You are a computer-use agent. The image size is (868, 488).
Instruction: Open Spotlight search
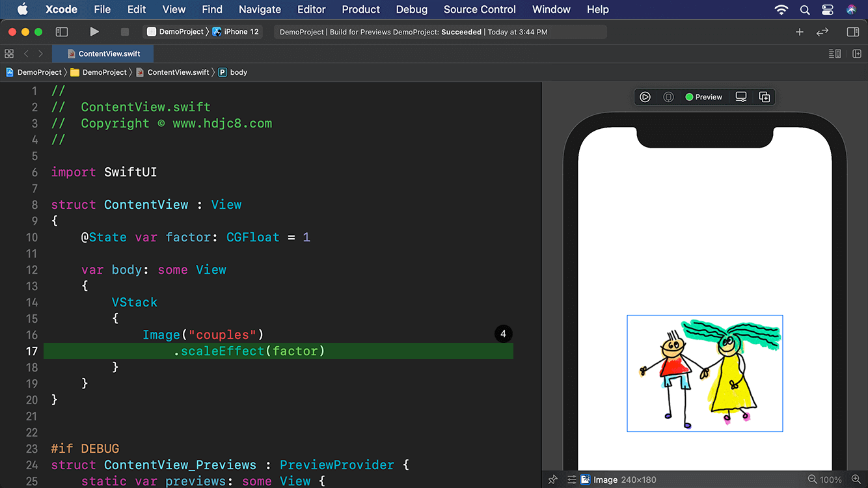805,9
